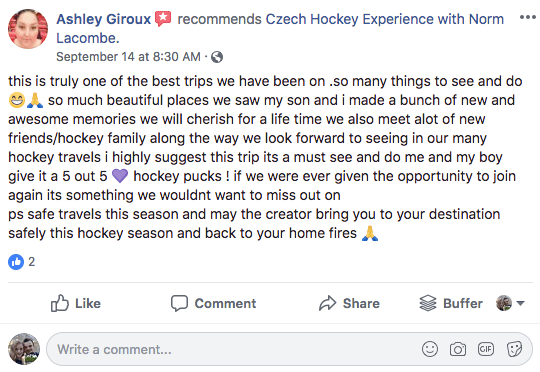Viewport: 540px width, 372px height.
Task: Click the blue like reaction badge
Action: tap(16, 262)
